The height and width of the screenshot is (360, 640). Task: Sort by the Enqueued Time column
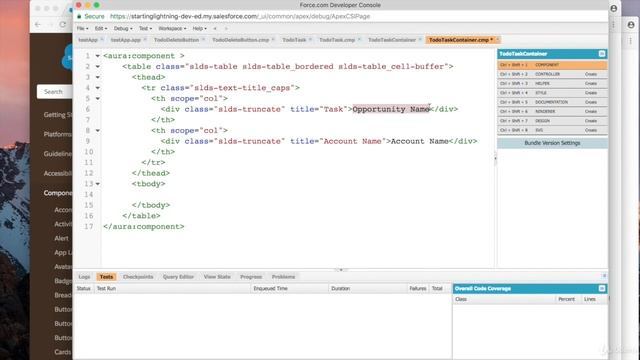pos(289,289)
